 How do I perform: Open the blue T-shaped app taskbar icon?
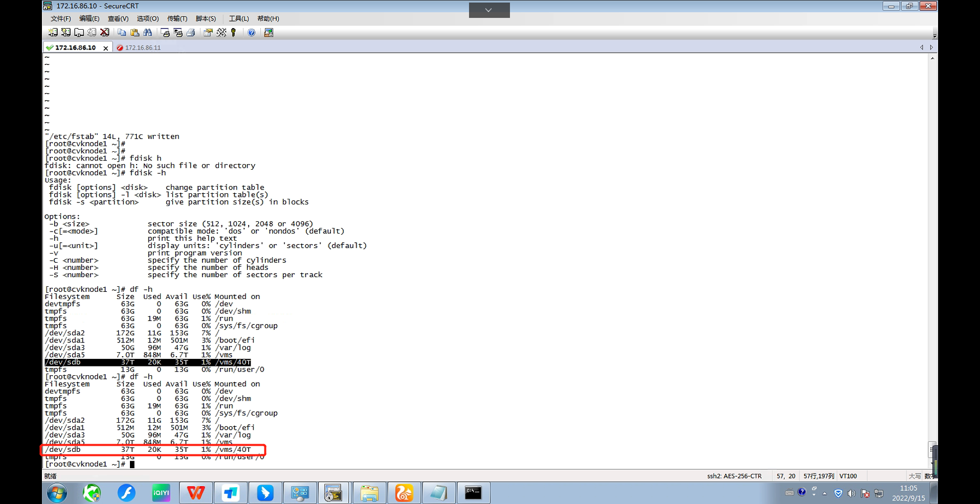231,493
